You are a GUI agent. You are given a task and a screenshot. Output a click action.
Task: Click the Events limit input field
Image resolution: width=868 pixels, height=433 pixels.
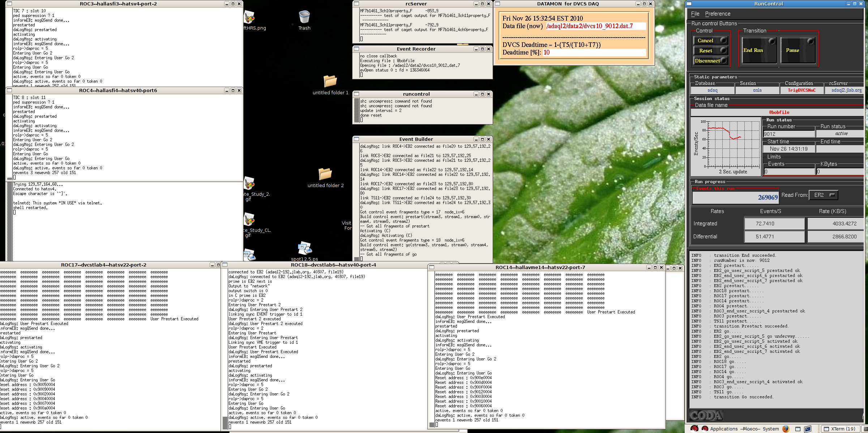(789, 172)
